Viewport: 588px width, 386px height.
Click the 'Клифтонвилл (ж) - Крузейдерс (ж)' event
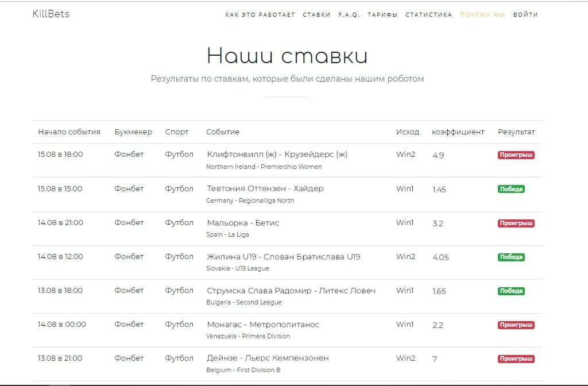[x=277, y=154]
